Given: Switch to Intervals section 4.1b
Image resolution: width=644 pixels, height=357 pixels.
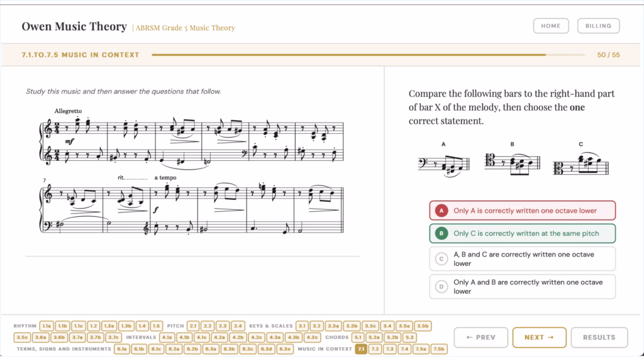Looking at the screenshot, I should coord(184,338).
